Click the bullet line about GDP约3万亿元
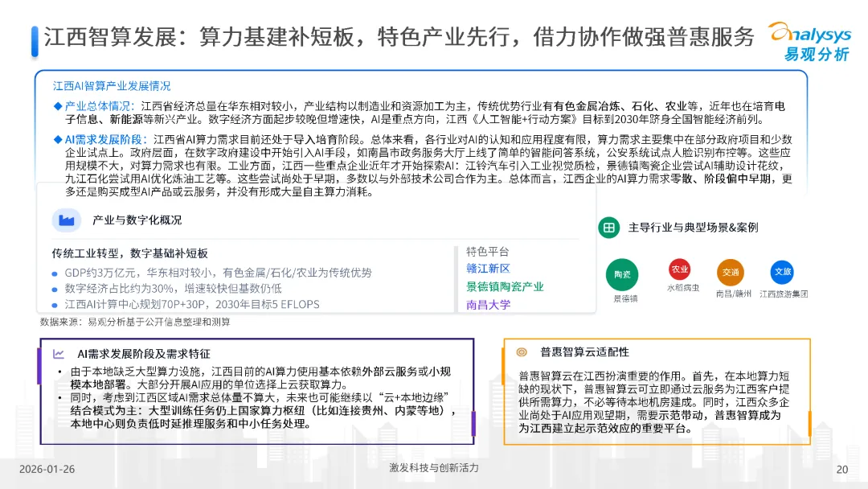868x489 pixels. point(218,273)
